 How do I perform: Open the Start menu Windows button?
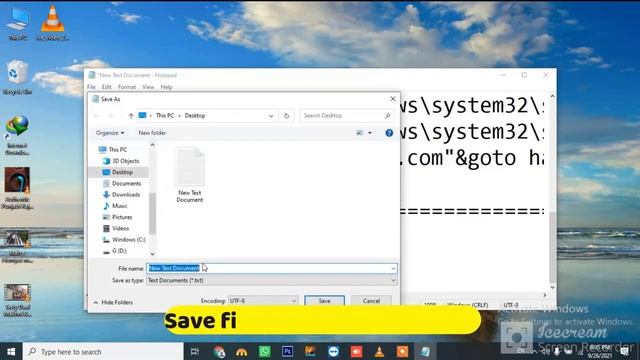point(11,351)
